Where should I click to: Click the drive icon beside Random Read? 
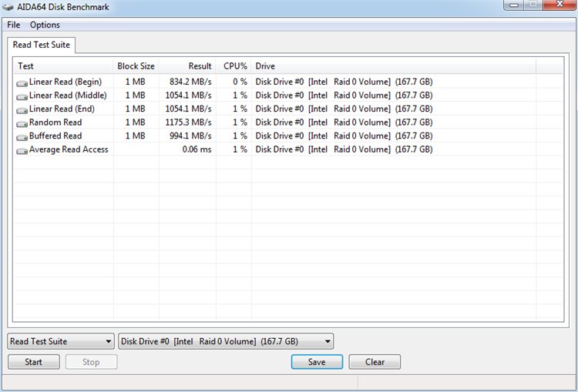22,124
